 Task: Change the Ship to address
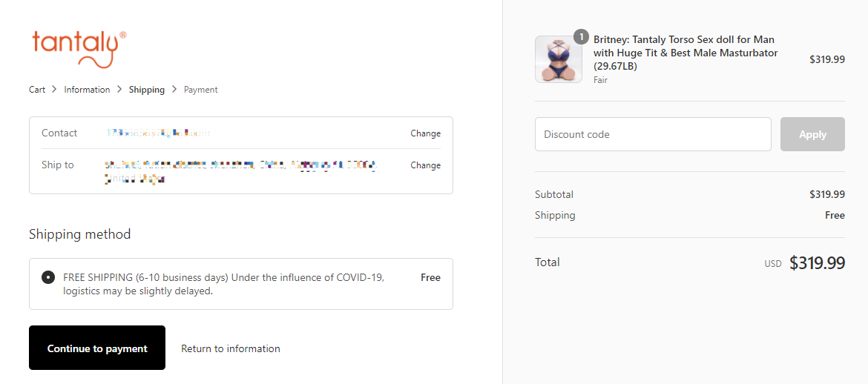tap(425, 165)
